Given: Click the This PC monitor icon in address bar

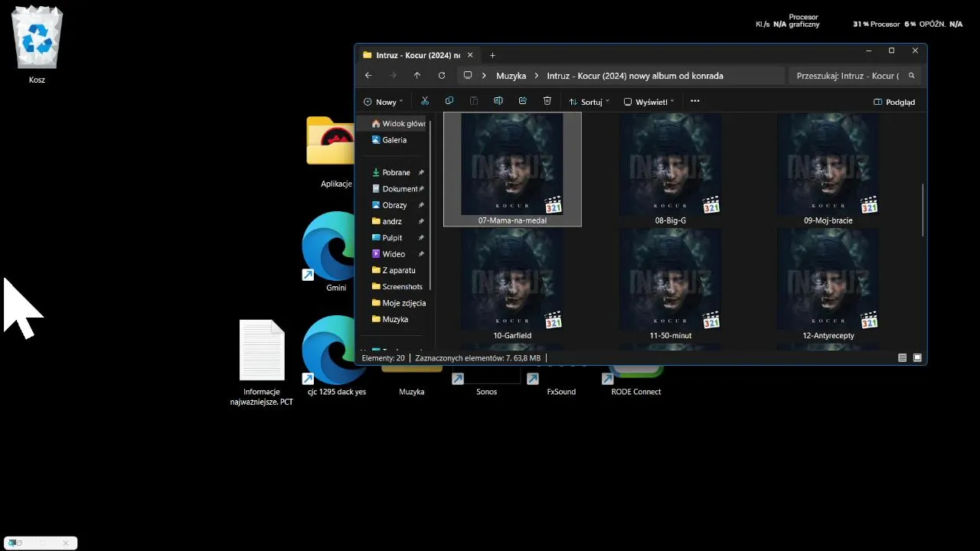Looking at the screenshot, I should (468, 76).
